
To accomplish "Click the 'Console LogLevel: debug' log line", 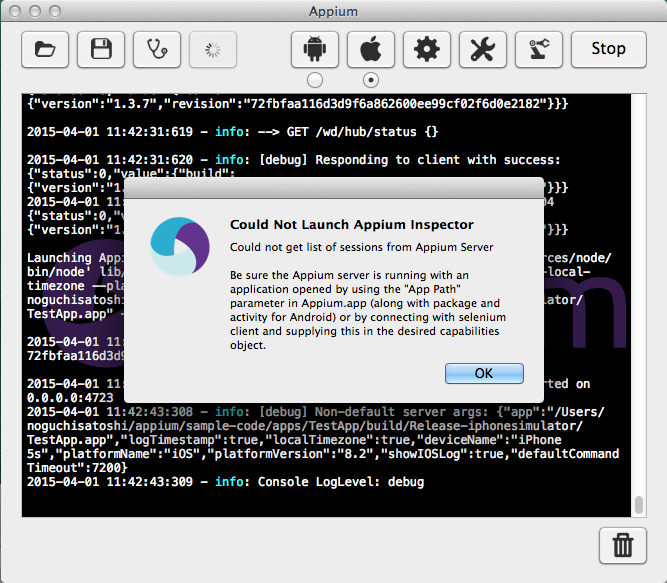I will point(225,482).
